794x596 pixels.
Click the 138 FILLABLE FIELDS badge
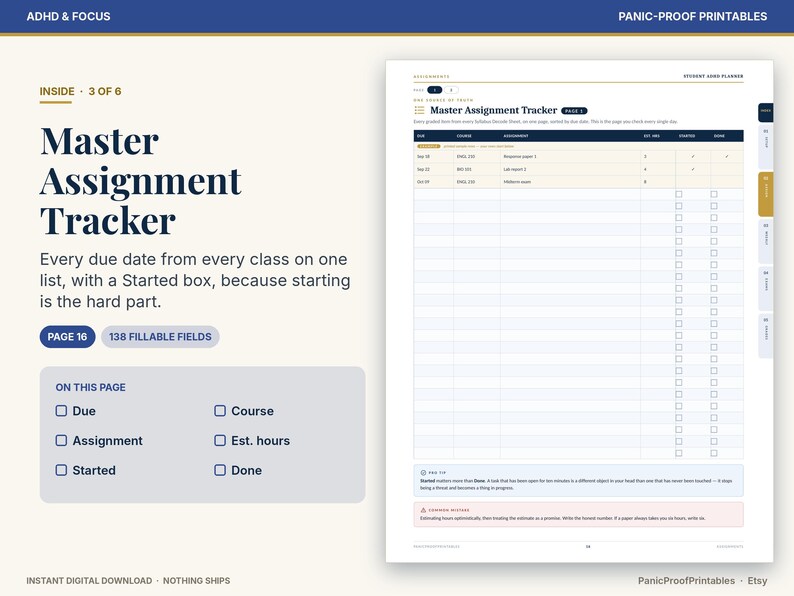coord(160,337)
